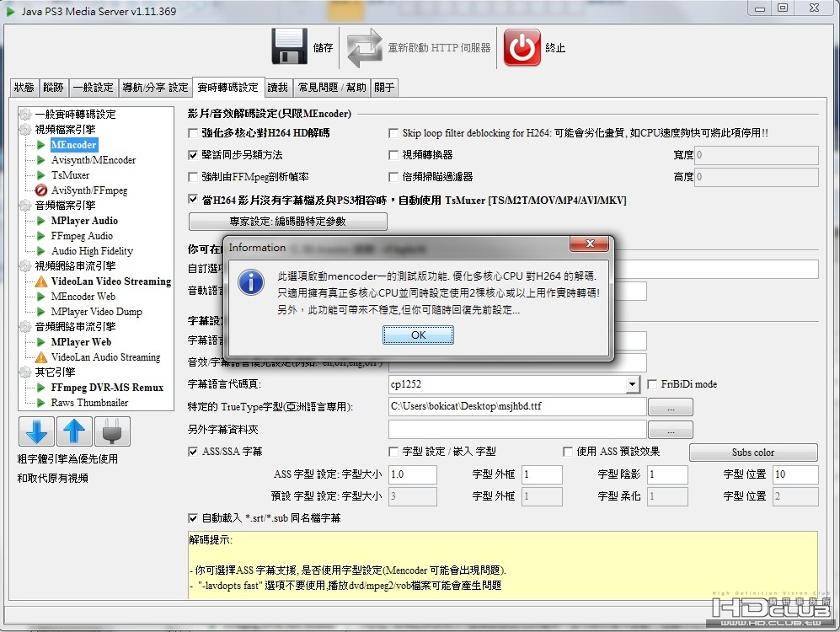Toggle ASS/SSA 字幕 checkbox

coord(193,452)
